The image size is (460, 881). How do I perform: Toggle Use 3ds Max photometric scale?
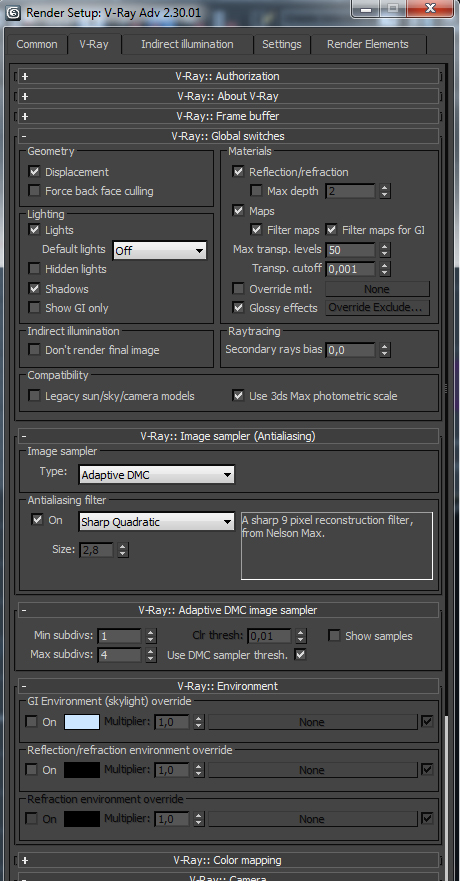pyautogui.click(x=239, y=396)
